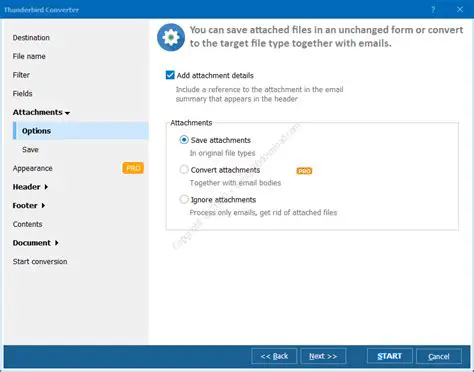Image resolution: width=474 pixels, height=372 pixels.
Task: Click the << Back button
Action: [274, 356]
